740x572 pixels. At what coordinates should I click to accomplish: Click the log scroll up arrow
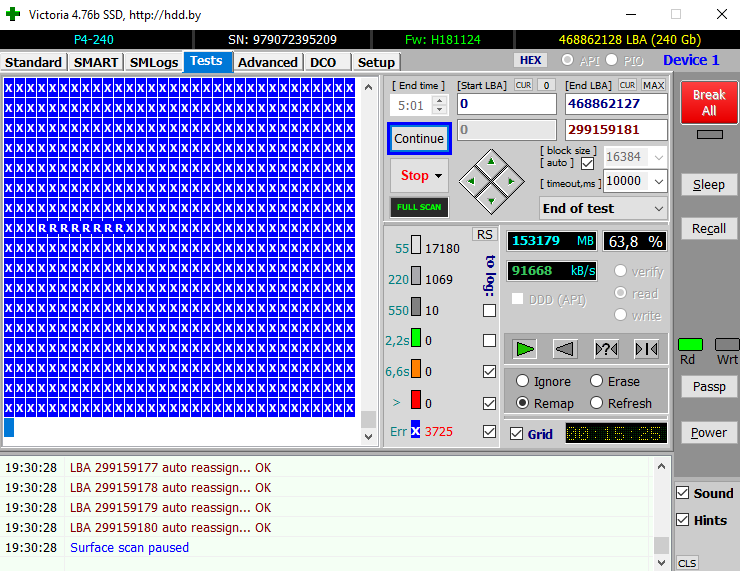[x=661, y=466]
